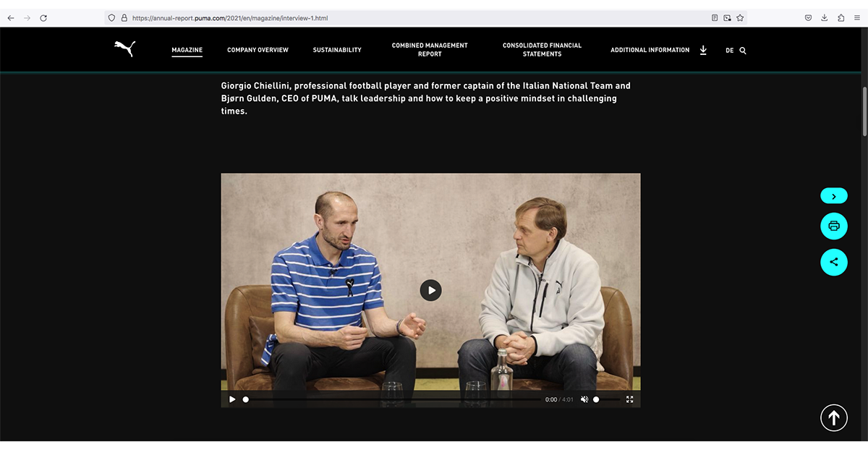Share article via cyan share button
This screenshot has width=868, height=450.
pos(833,262)
